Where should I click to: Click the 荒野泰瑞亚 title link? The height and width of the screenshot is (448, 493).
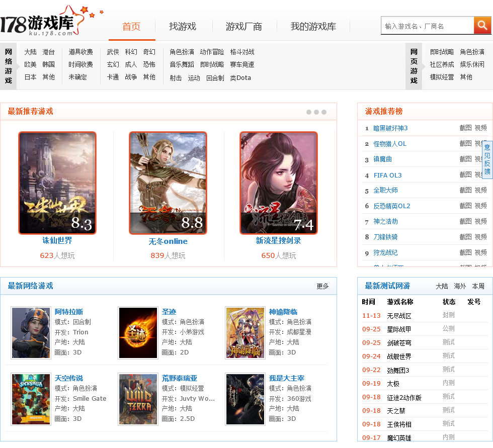point(180,378)
